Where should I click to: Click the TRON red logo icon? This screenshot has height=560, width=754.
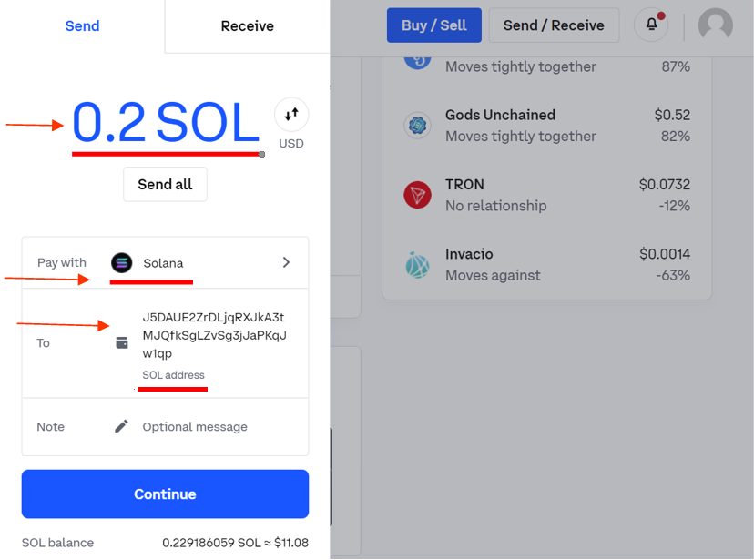417,195
